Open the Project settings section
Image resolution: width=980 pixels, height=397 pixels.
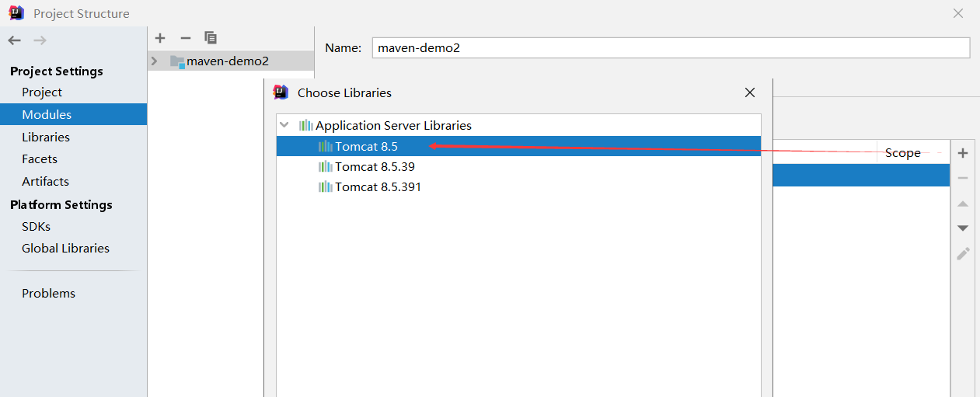point(42,92)
